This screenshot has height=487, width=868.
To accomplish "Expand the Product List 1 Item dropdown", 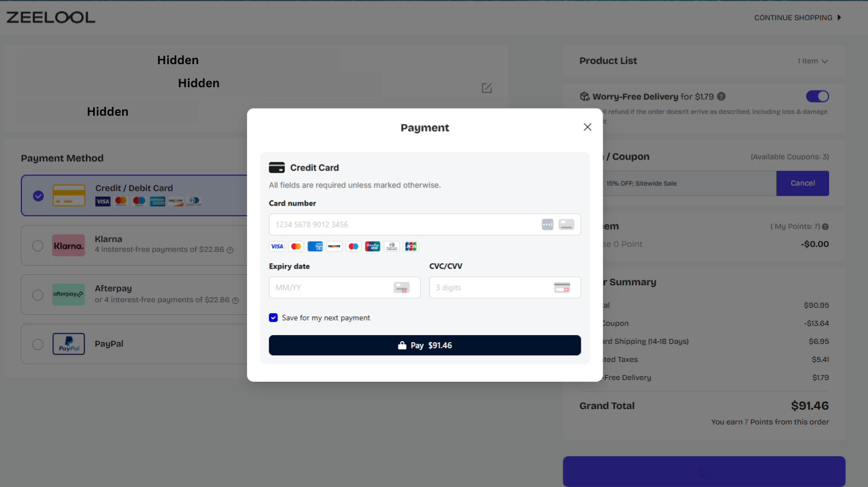I will point(813,61).
